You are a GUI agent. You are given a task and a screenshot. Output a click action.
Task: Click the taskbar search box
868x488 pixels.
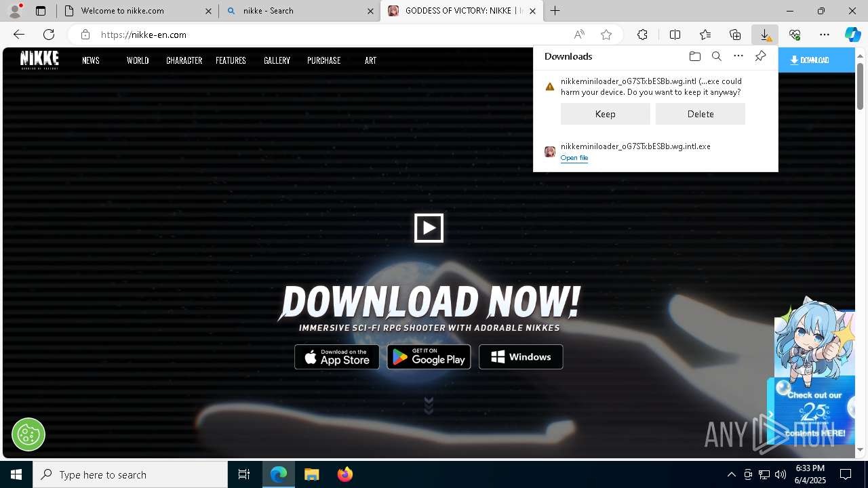click(x=130, y=474)
